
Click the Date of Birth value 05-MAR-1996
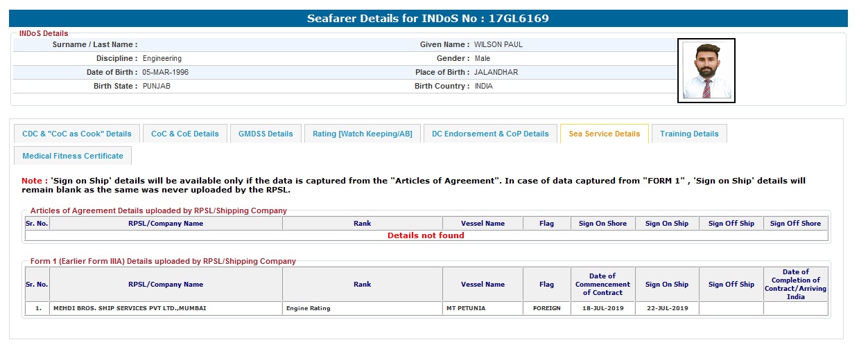(166, 73)
